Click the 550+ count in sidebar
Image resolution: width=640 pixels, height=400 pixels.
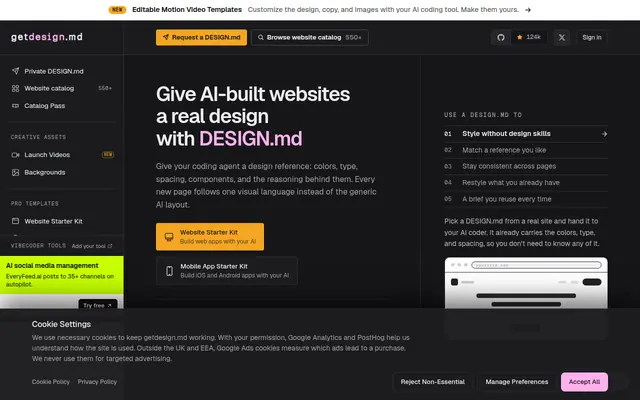[x=105, y=88]
